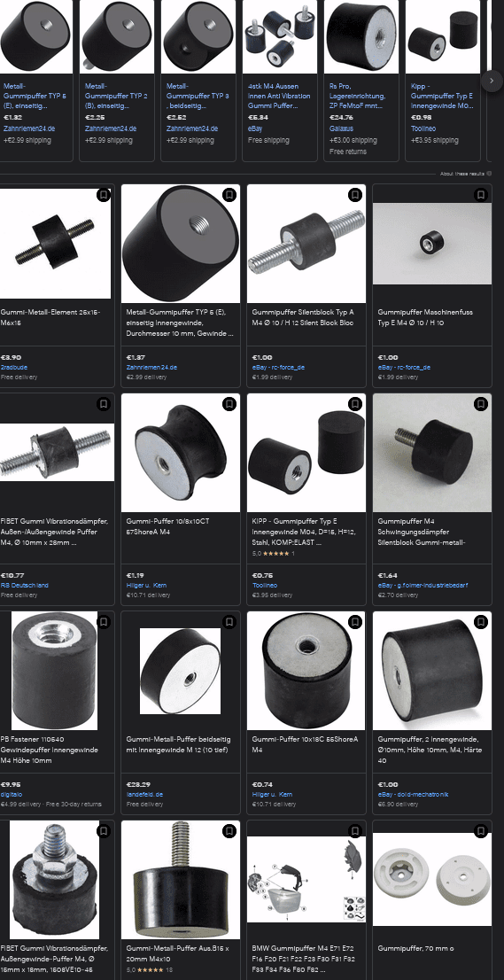The width and height of the screenshot is (504, 980).
Task: Bookmark the Gummipuffer Silentblock Typ A item
Action: (x=355, y=195)
